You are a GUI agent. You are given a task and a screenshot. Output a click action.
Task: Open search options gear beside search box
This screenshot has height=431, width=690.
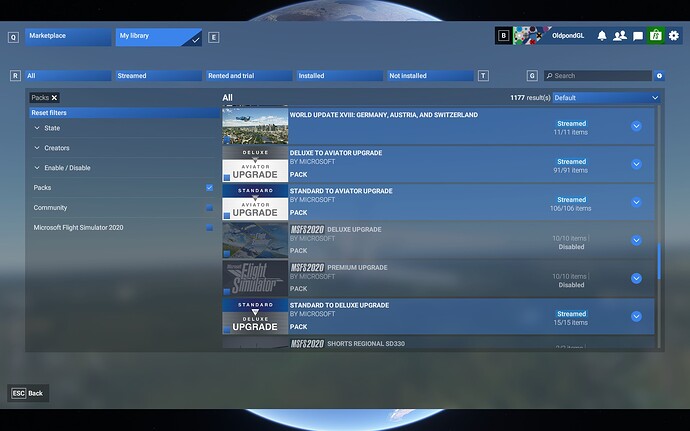(659, 76)
